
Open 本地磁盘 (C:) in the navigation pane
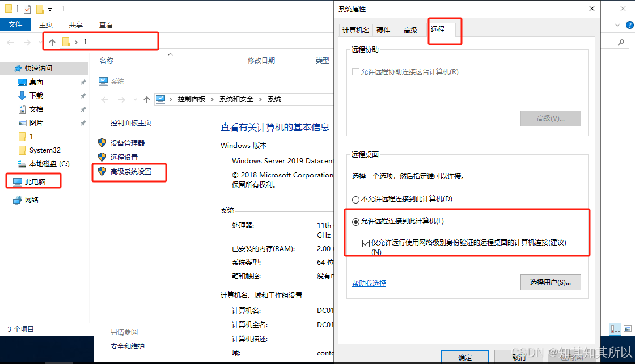[49, 164]
